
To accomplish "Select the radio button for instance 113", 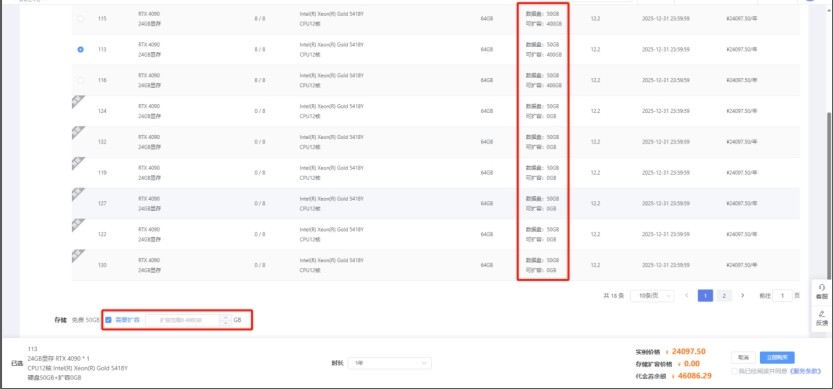I will (80, 49).
